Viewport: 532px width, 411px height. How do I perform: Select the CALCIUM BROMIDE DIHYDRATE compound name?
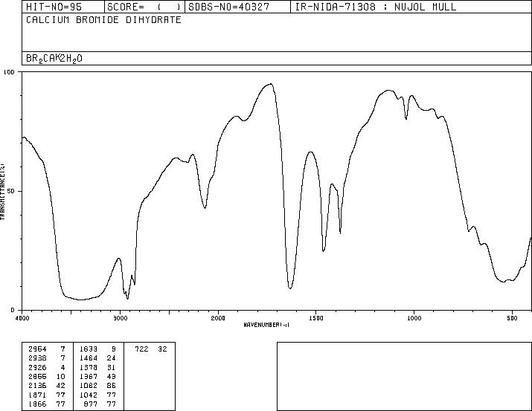[103, 19]
